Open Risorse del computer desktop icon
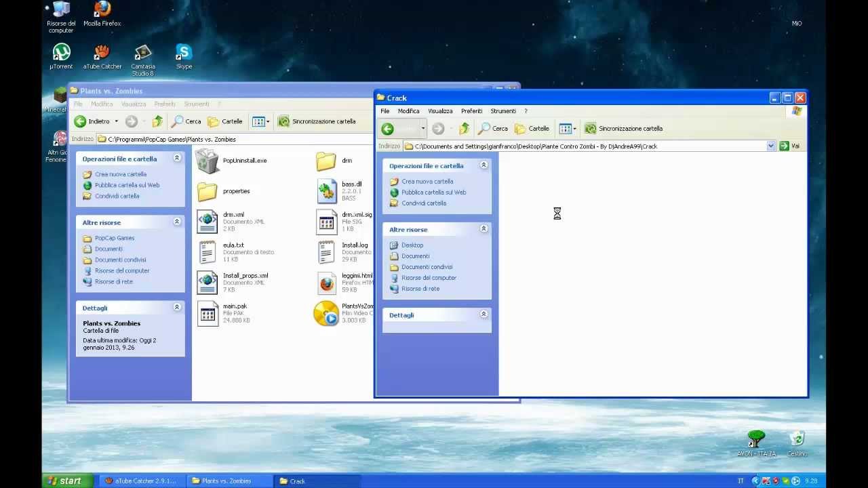Viewport: 868px width, 488px height. point(61,17)
